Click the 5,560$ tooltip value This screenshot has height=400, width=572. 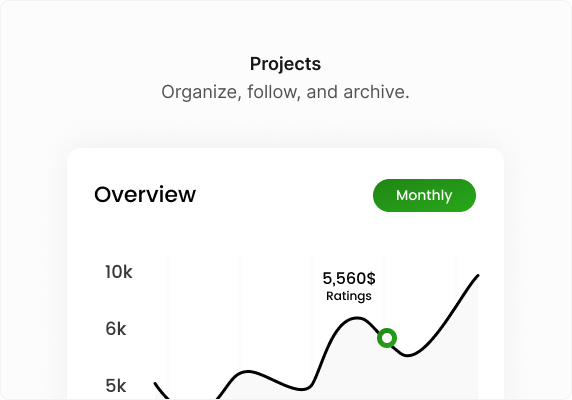click(349, 279)
